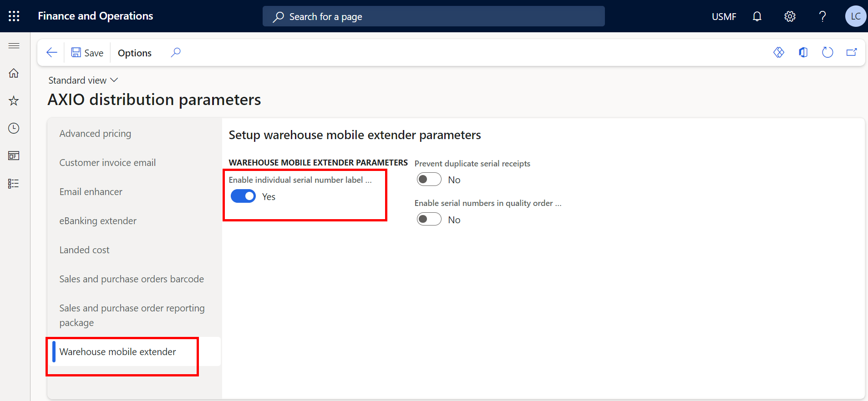
Task: Toggle Prevent duplicate serial receipts on
Action: 429,180
